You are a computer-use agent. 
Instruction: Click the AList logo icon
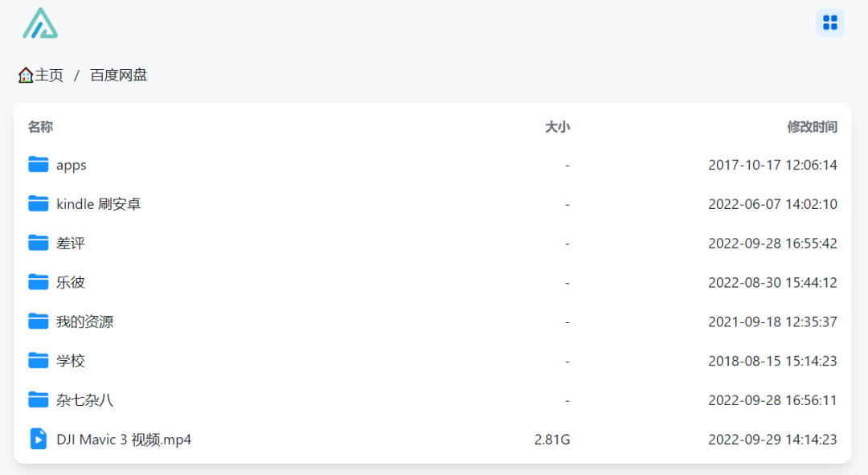(x=40, y=23)
